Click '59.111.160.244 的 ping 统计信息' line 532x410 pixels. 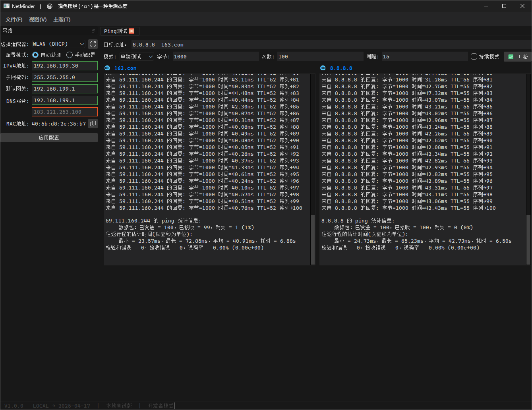tap(153, 220)
